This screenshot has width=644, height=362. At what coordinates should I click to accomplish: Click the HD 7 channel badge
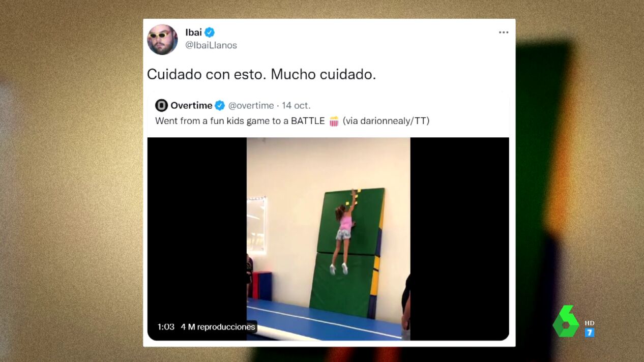(x=590, y=328)
